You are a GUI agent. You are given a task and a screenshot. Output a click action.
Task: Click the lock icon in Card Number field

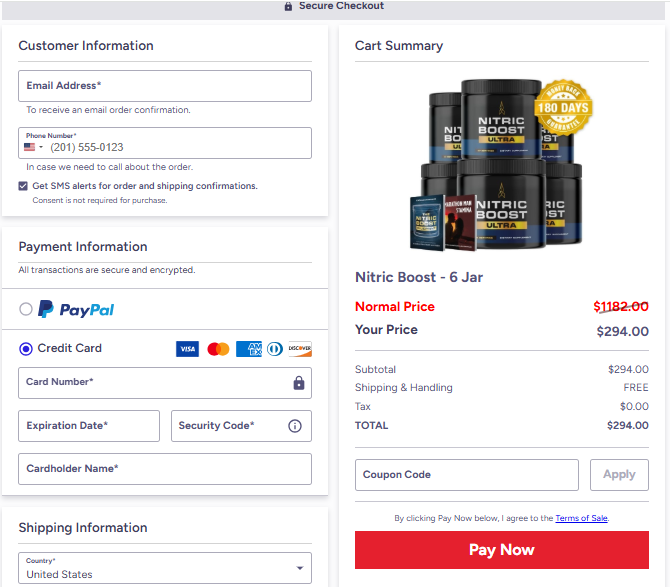[x=299, y=383]
